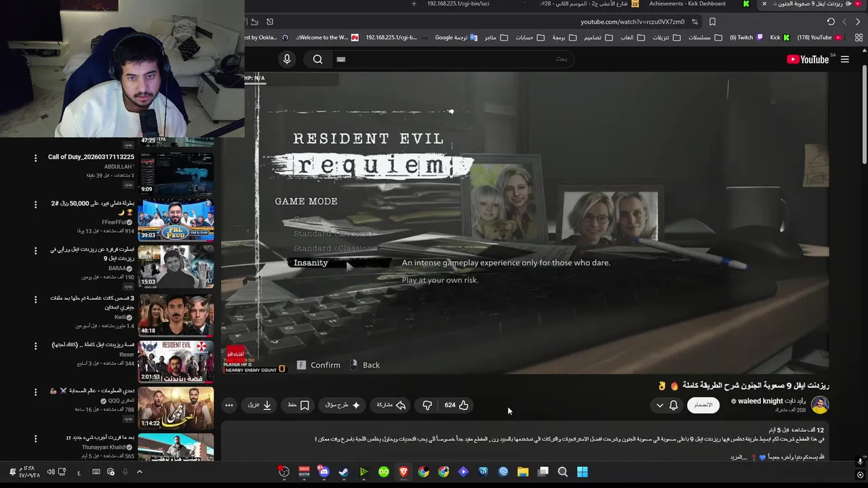Show hidden system tray icons chevron
Image resolution: width=868 pixels, height=488 pixels.
point(140,472)
